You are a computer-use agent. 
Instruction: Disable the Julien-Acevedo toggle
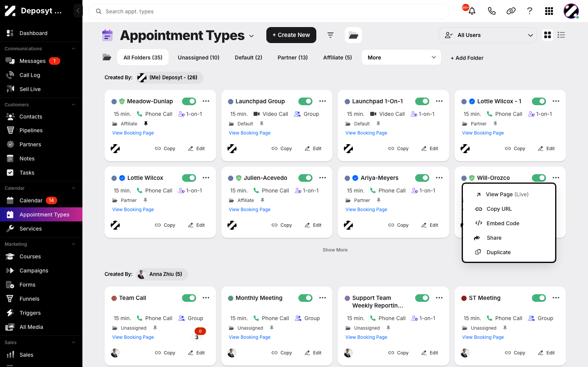pos(305,178)
